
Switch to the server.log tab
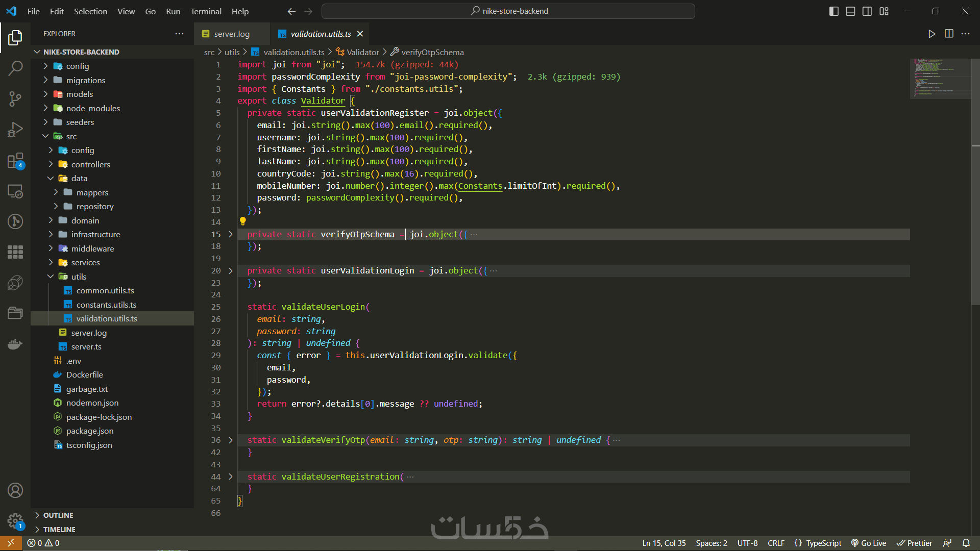point(231,34)
